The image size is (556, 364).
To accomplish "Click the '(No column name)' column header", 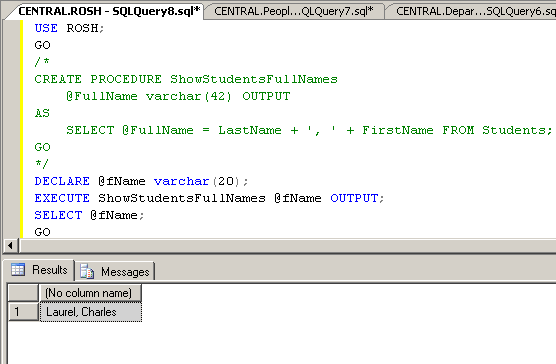I will point(90,293).
